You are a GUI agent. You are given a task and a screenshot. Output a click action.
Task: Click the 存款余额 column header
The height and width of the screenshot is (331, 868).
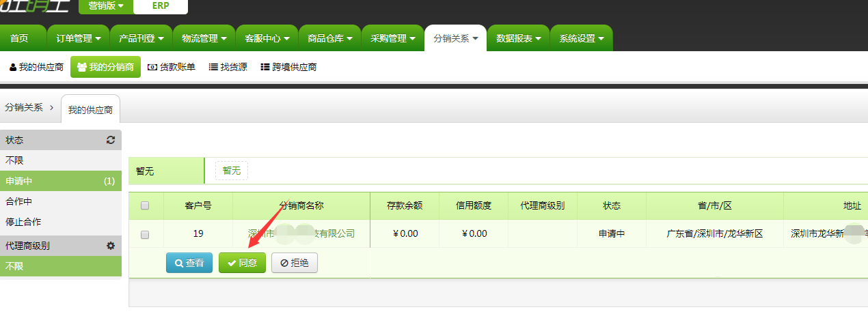(x=405, y=205)
